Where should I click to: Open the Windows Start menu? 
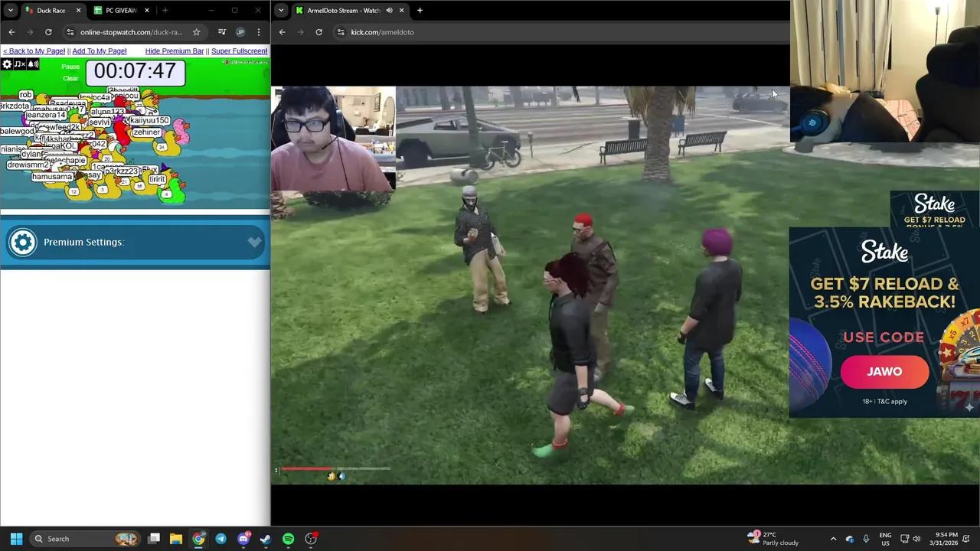click(x=16, y=539)
